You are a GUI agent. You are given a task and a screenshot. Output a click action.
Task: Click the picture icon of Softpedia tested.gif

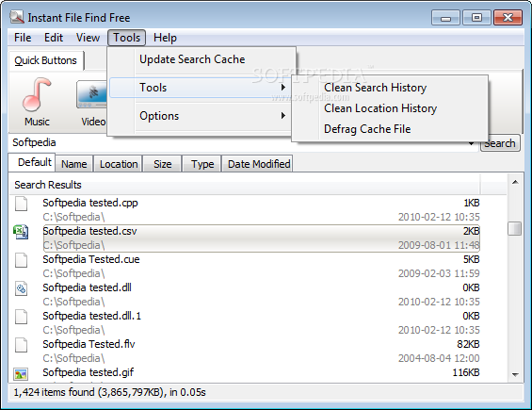point(21,373)
